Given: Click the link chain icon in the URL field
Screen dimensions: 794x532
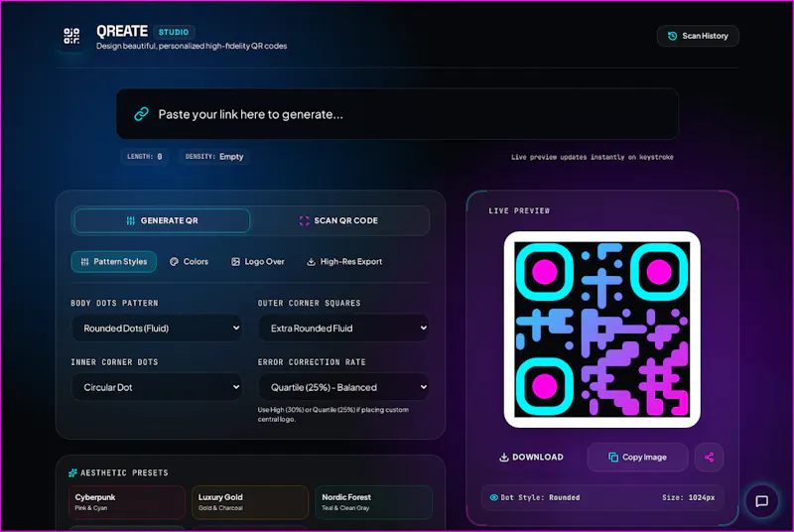Looking at the screenshot, I should coord(141,114).
